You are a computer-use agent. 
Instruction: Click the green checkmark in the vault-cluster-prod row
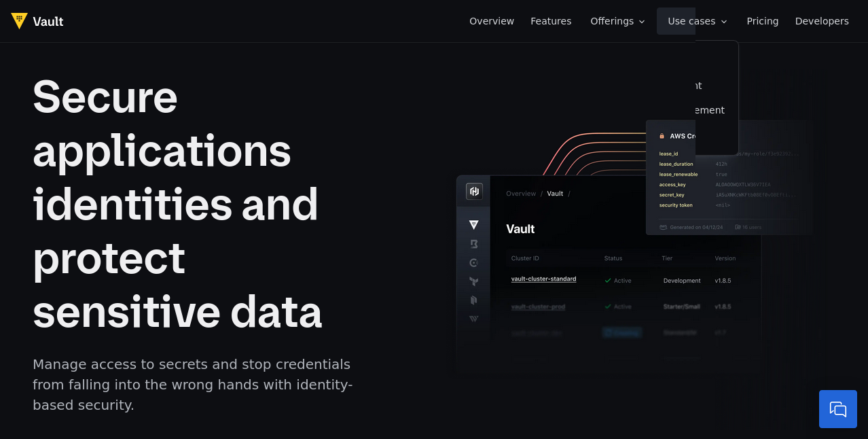pos(607,306)
